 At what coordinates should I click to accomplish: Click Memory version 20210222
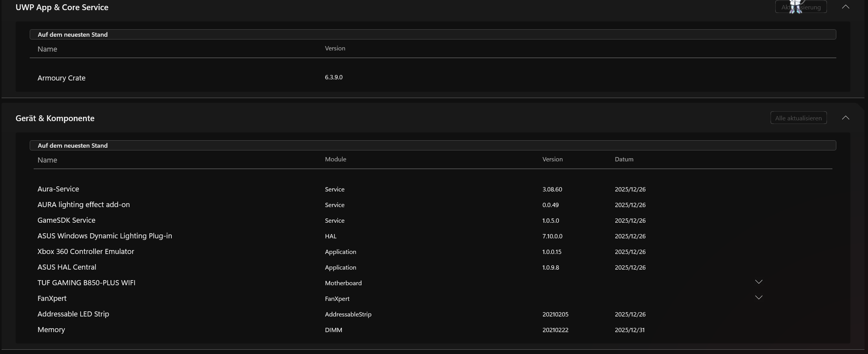(555, 330)
